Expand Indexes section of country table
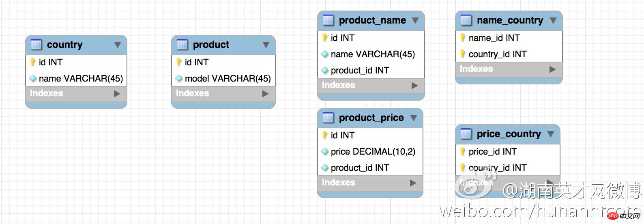Screen dimensions: 644x224 pyautogui.click(x=117, y=94)
